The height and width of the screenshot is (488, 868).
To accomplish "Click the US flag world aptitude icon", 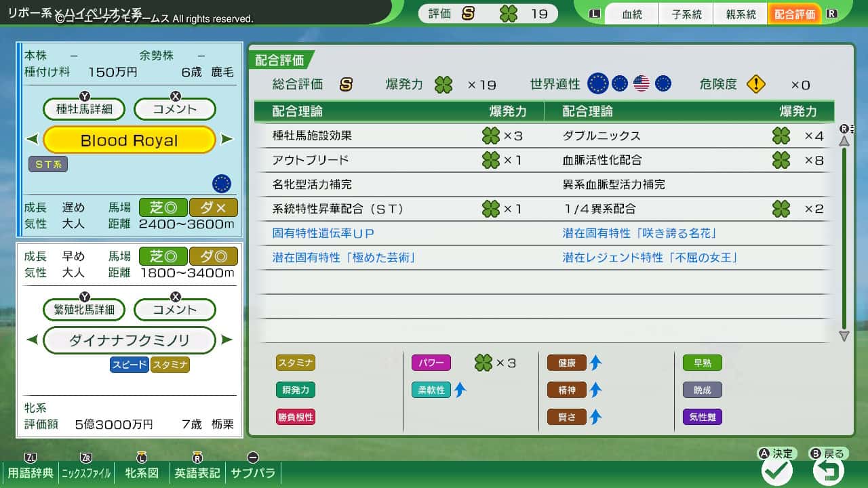I will click(x=641, y=83).
